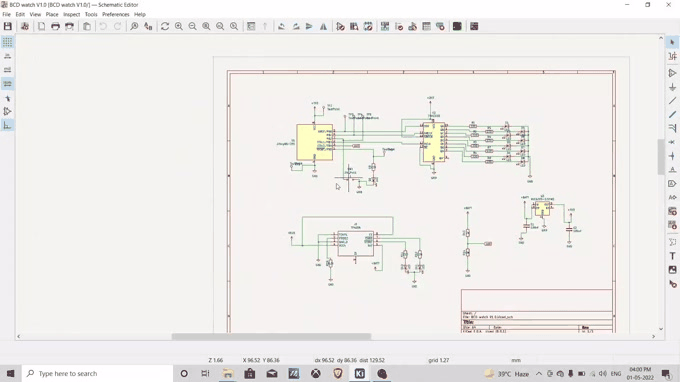Show hidden system tray icons chevron
This screenshot has height=382, width=680.
[x=539, y=373]
